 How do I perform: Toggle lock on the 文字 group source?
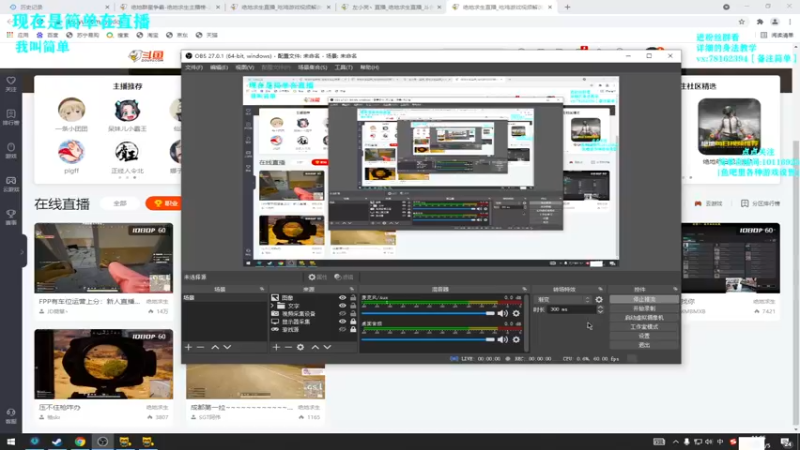(353, 306)
